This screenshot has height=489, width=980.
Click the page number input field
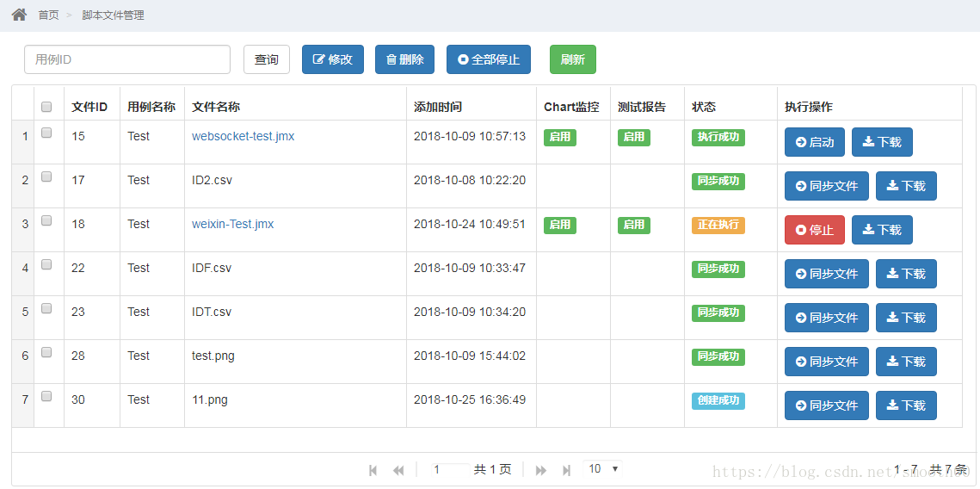tap(450, 469)
